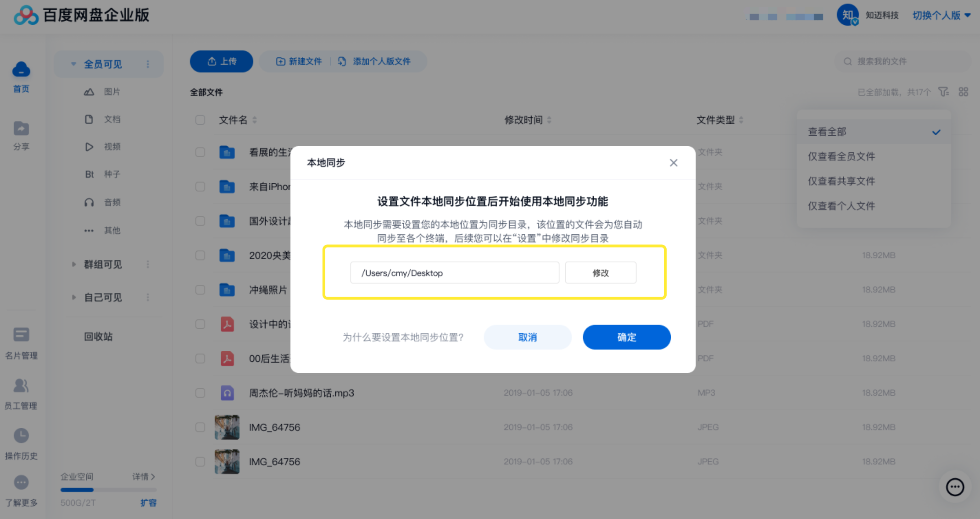Expand the 自己可见 tree item
This screenshot has width=980, height=519.
72,298
